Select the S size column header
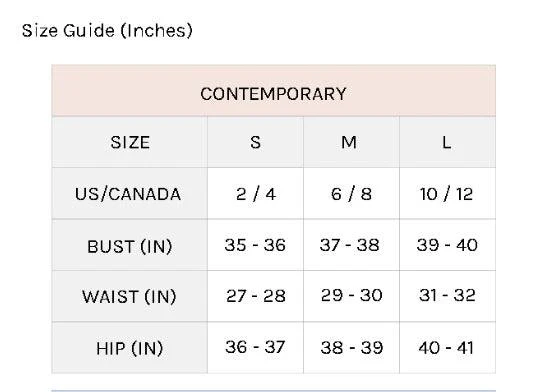 (256, 142)
